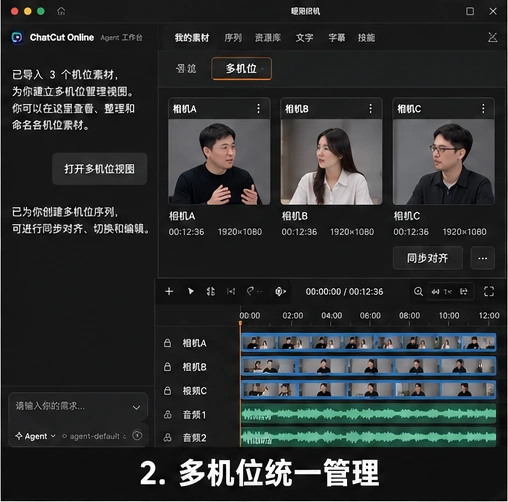Switch to the 字幕 tab

coord(337,38)
